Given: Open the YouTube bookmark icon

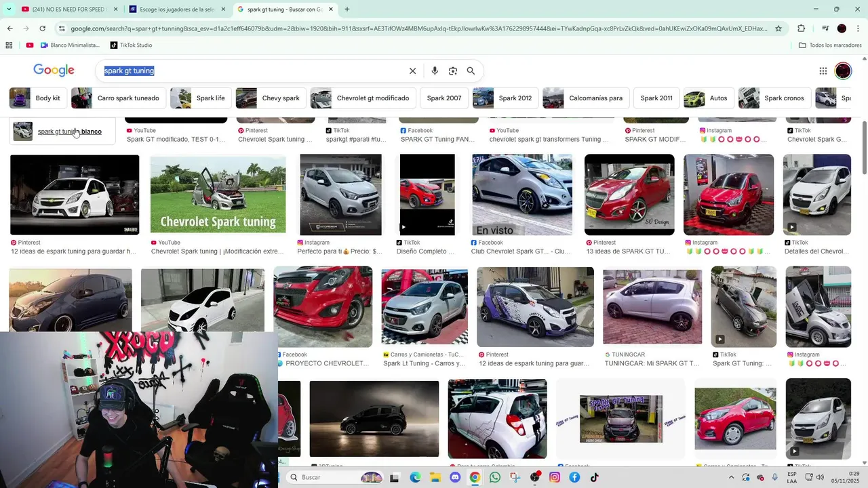Looking at the screenshot, I should (30, 45).
